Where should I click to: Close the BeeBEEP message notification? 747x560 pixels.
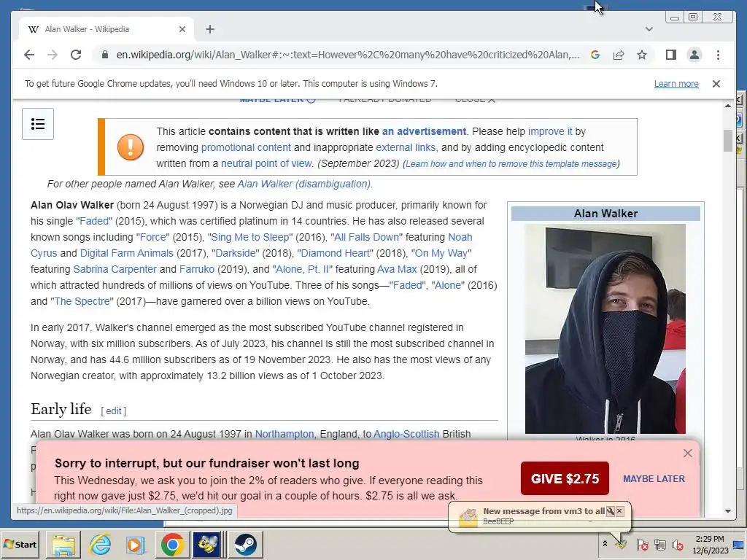[619, 511]
